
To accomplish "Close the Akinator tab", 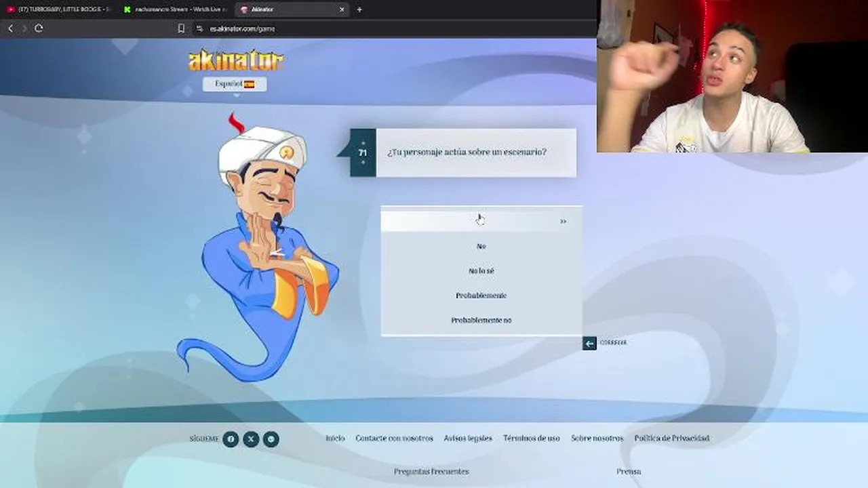I will point(342,9).
